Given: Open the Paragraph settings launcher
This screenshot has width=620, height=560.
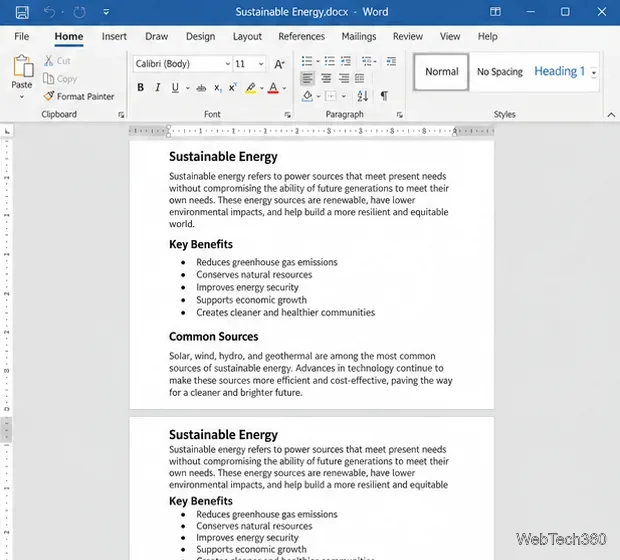Looking at the screenshot, I should pos(400,115).
